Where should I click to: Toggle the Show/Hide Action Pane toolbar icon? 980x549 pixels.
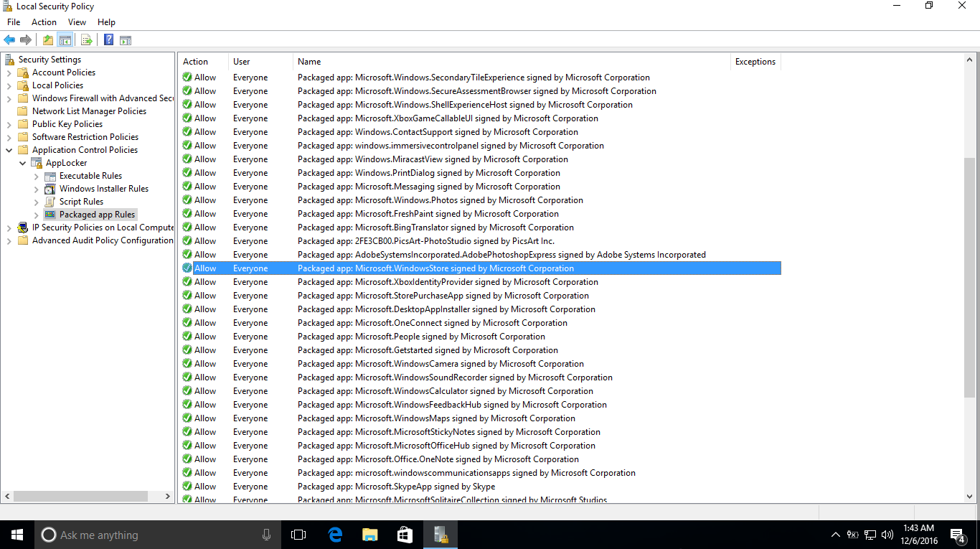pos(126,40)
